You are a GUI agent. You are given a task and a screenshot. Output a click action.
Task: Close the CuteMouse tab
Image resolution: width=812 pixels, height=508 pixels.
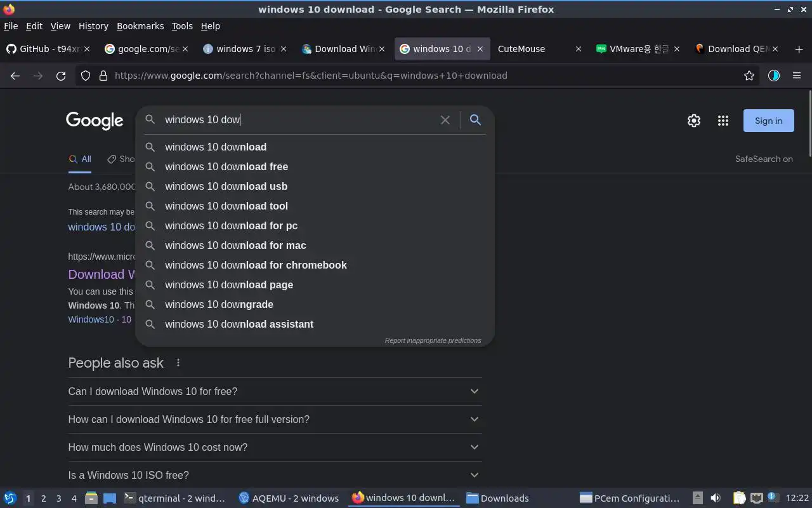click(578, 49)
